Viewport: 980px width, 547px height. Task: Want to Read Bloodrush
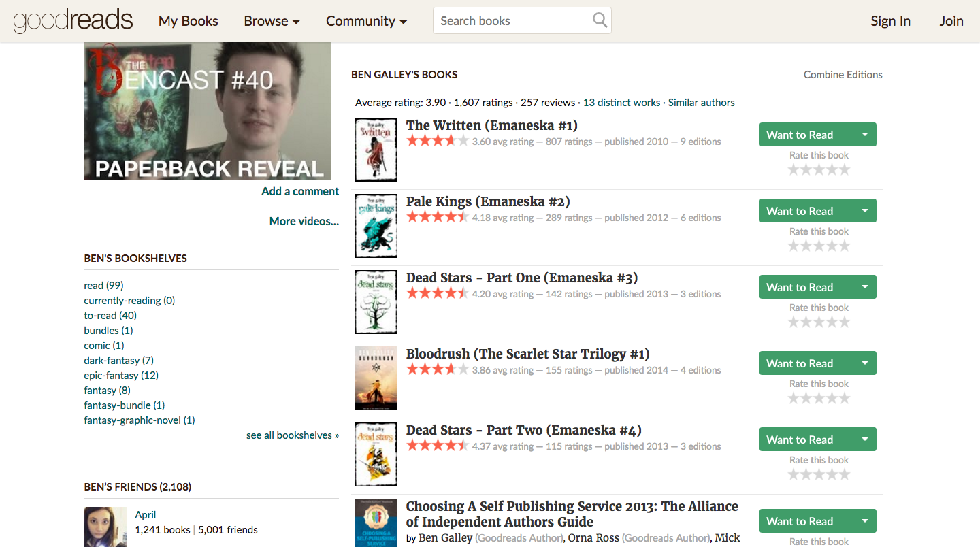point(806,363)
